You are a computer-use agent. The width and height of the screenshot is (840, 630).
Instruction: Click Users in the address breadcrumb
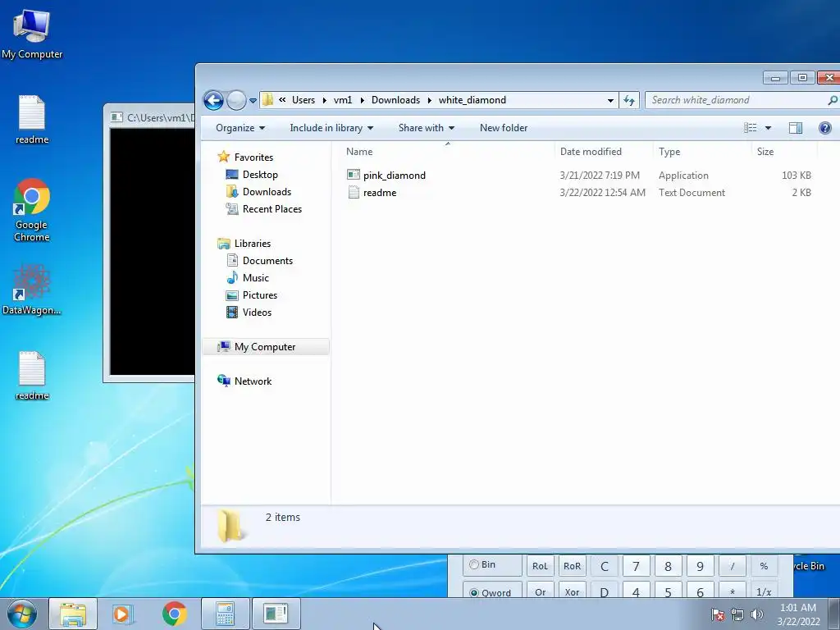click(x=304, y=100)
